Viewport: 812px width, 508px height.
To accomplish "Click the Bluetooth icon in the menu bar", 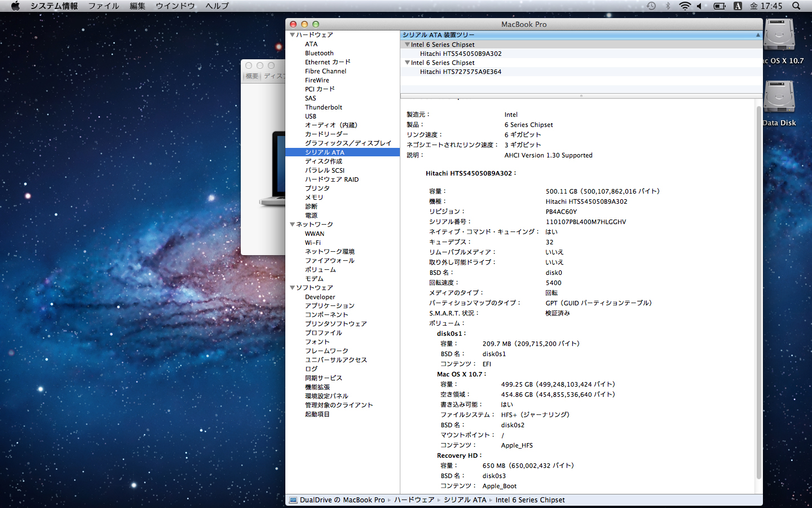I will coord(668,6).
